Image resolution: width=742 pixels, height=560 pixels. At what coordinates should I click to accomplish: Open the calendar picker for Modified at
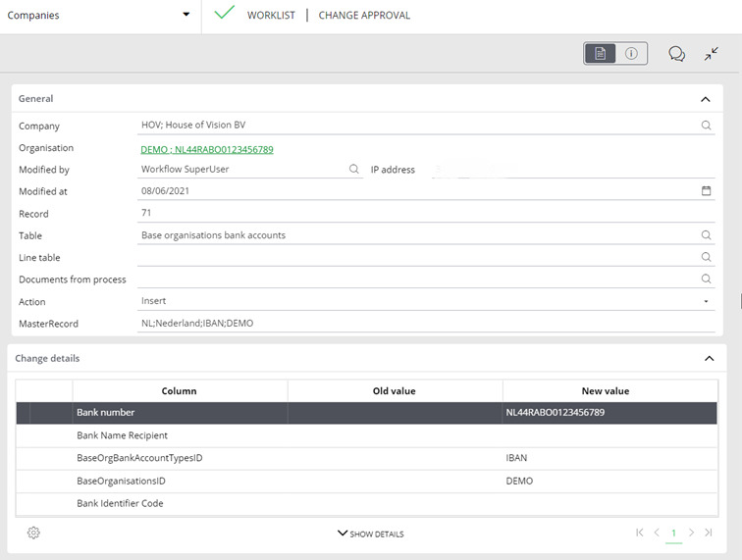click(x=706, y=191)
